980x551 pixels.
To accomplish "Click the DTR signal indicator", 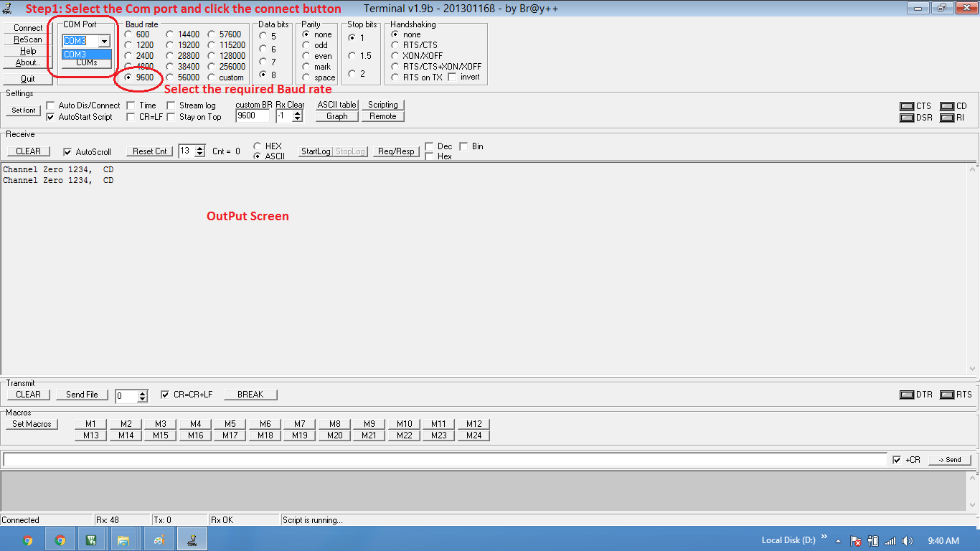I will coord(906,395).
